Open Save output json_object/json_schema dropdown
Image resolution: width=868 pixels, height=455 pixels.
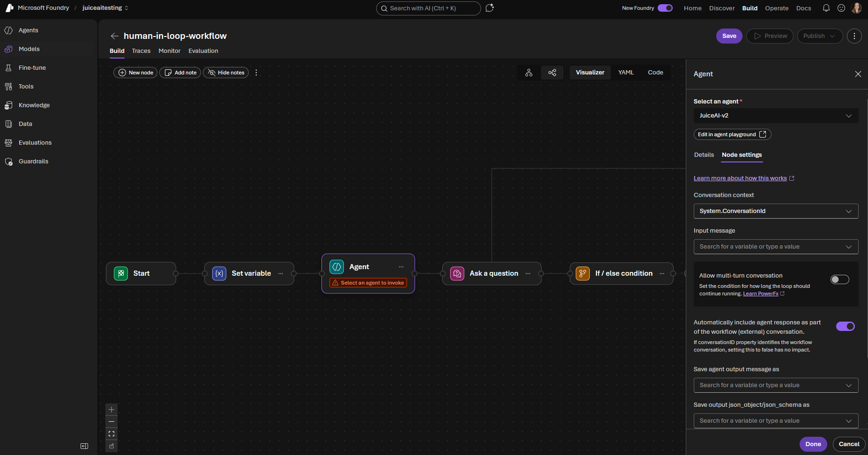click(x=776, y=421)
